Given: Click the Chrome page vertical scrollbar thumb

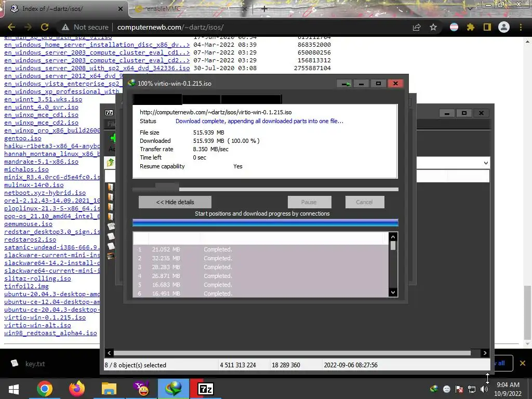Looking at the screenshot, I should coord(527,312).
